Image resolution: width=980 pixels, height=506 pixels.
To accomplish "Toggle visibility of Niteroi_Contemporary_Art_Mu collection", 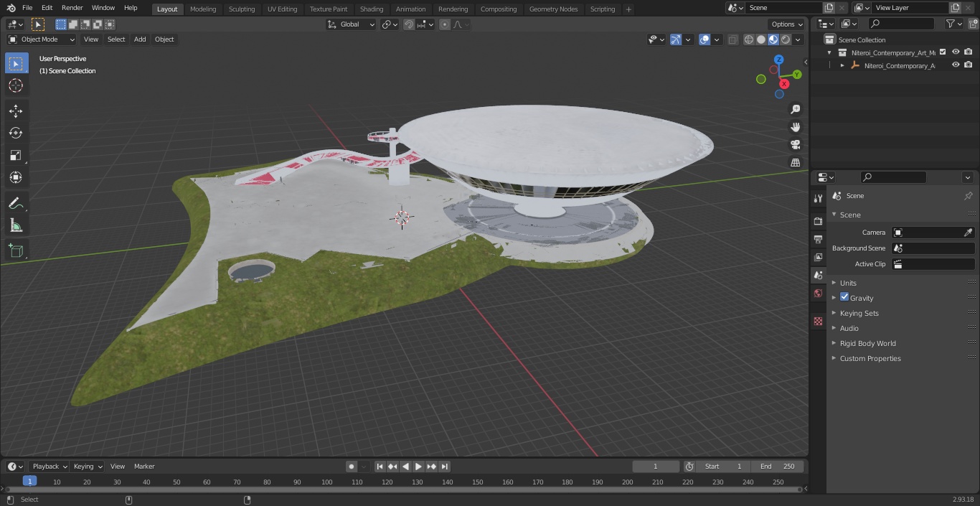I will click(x=956, y=52).
